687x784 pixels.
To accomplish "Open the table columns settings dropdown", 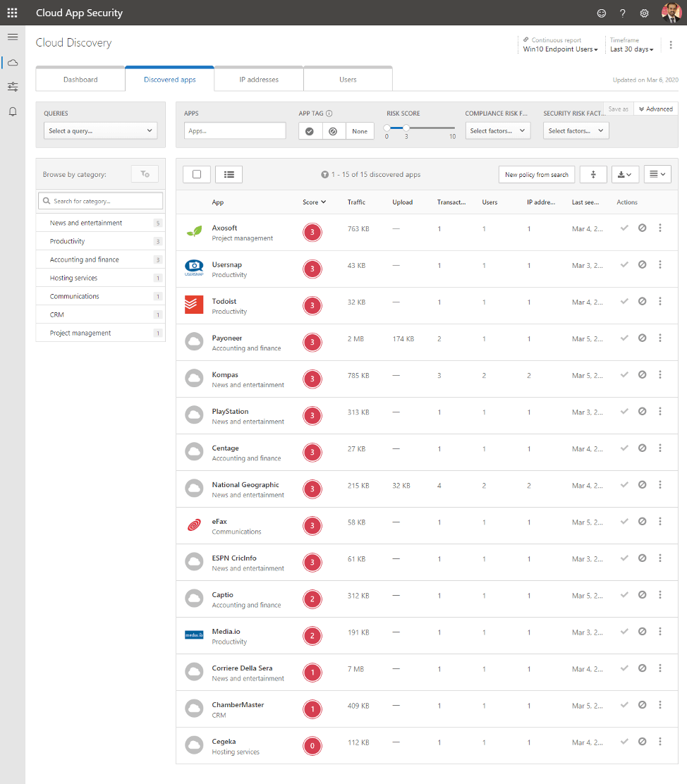I will coord(657,175).
